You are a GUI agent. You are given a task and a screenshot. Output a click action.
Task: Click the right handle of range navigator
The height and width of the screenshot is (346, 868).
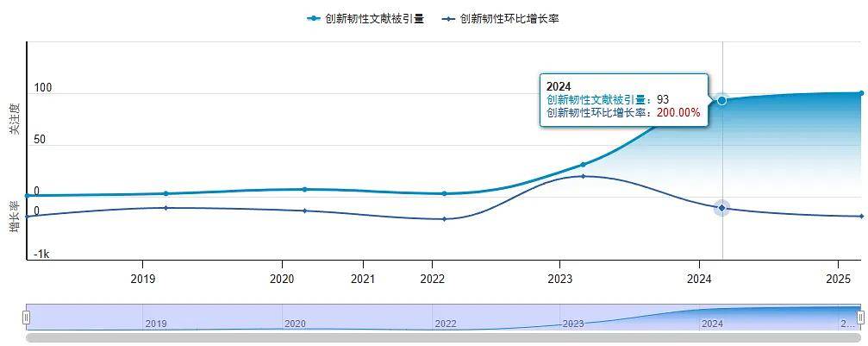(861, 318)
